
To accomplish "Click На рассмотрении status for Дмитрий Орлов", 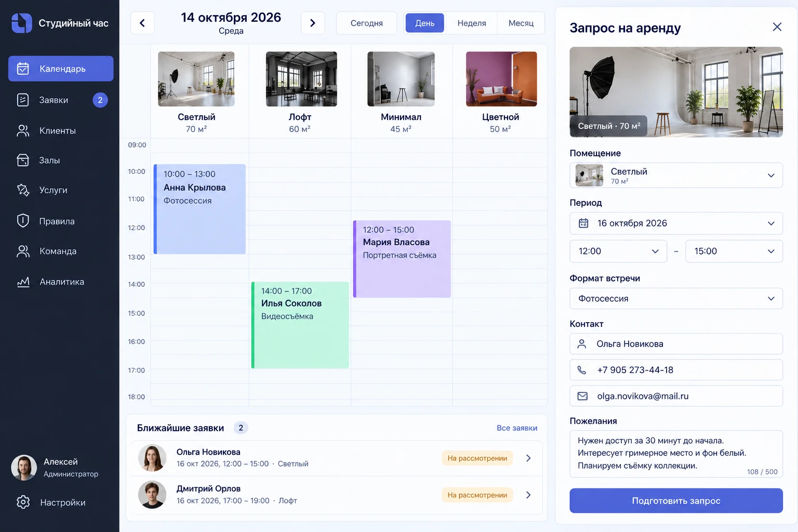I will point(477,495).
